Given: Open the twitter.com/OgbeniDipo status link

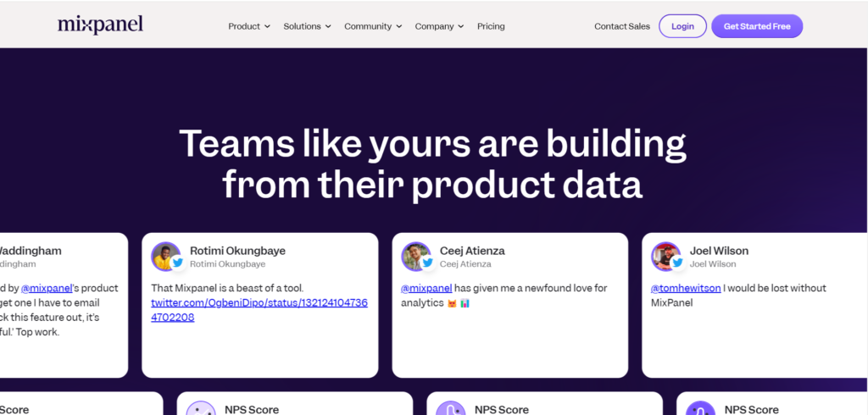Looking at the screenshot, I should (x=259, y=303).
